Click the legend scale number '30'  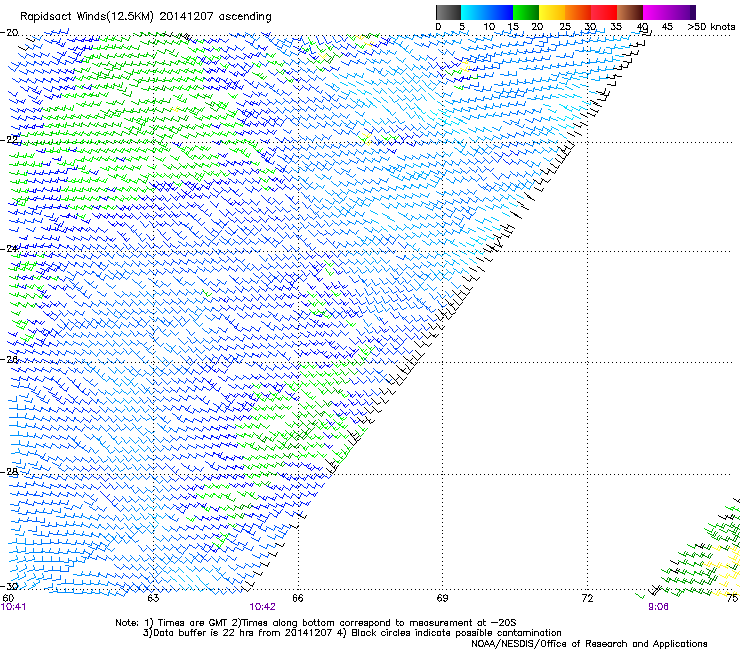pyautogui.click(x=590, y=27)
